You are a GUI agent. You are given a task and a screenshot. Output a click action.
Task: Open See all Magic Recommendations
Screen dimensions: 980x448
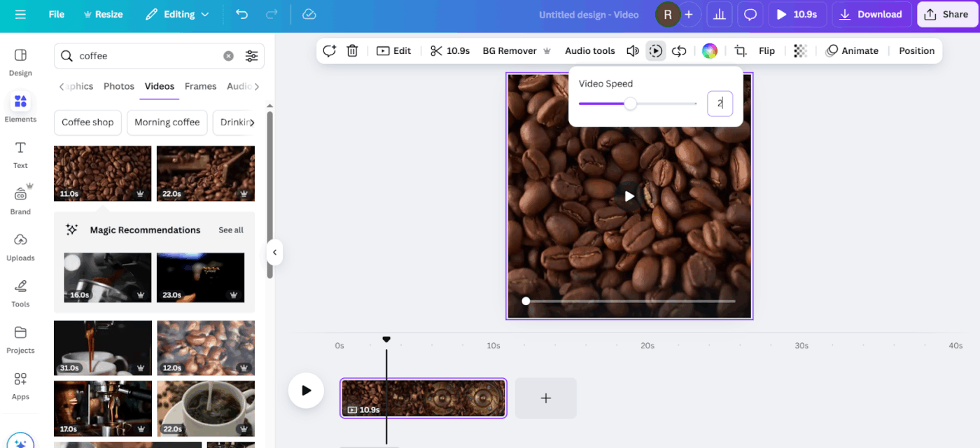[231, 230]
